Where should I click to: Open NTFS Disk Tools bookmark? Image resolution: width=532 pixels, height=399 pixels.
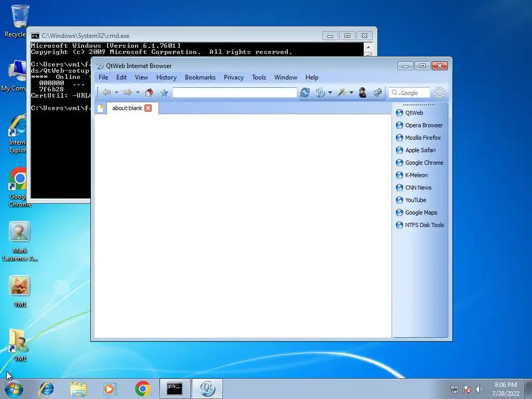point(420,225)
